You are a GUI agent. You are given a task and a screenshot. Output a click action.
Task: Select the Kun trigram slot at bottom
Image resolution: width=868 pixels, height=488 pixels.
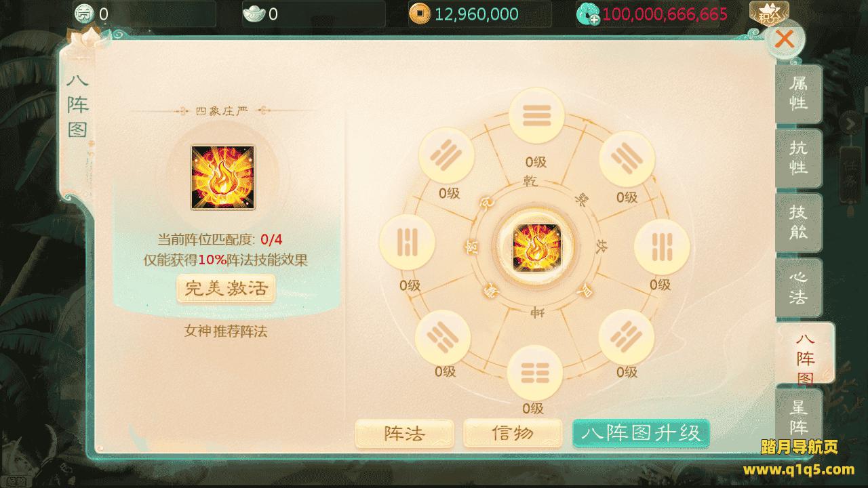click(x=535, y=373)
